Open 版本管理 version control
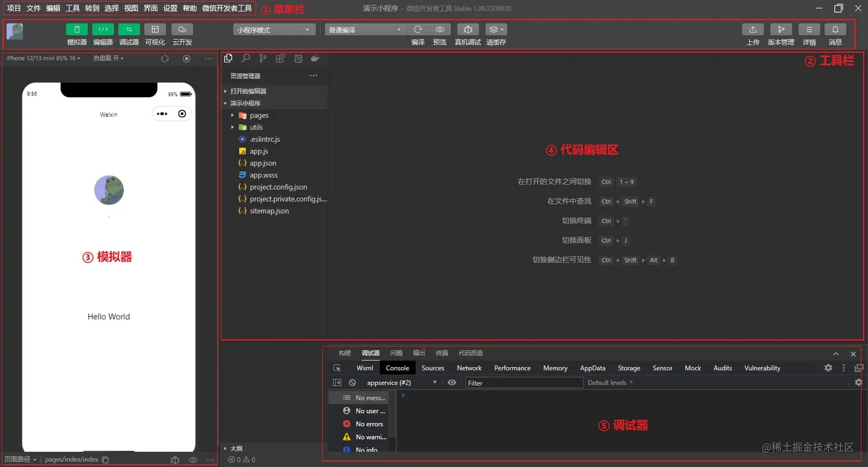This screenshot has width=868, height=467. (x=781, y=29)
